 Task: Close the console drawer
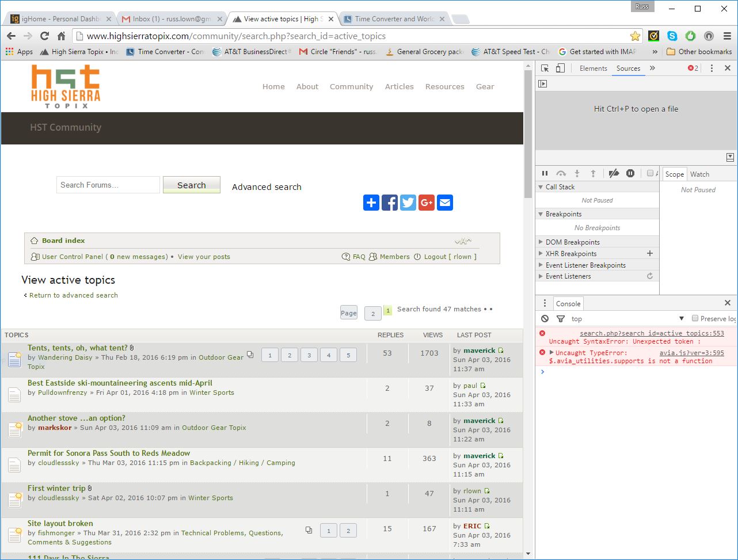click(728, 303)
